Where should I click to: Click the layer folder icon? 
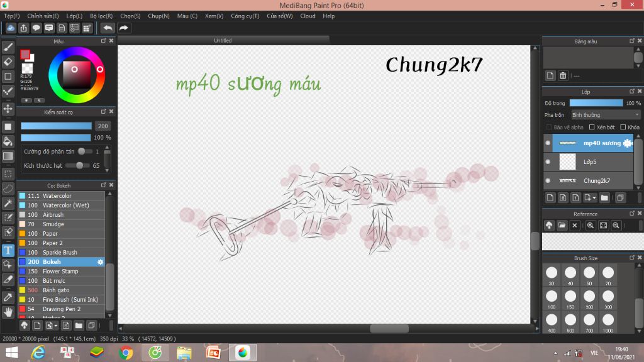[x=604, y=198]
